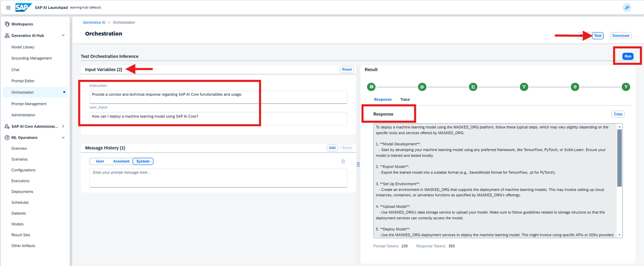Copy the response text
This screenshot has height=266, width=644.
pyautogui.click(x=618, y=114)
